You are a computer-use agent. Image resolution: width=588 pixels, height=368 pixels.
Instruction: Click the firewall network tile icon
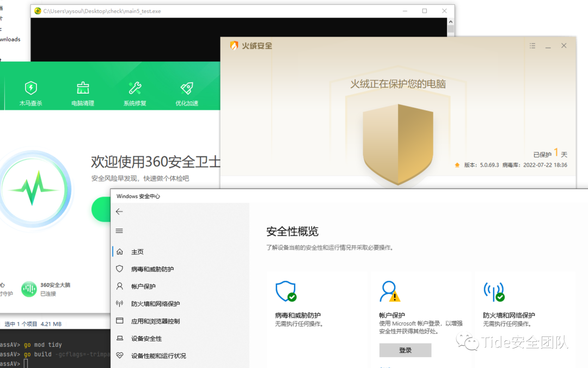click(494, 291)
